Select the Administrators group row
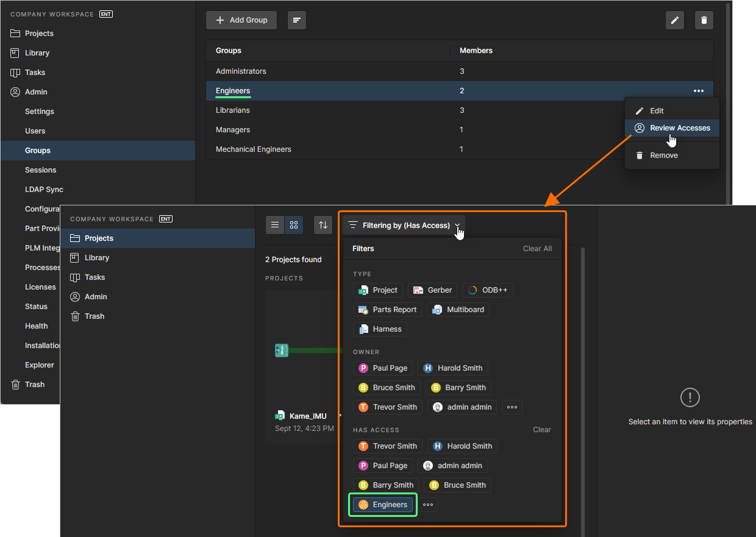This screenshot has width=756, height=537. (x=460, y=71)
